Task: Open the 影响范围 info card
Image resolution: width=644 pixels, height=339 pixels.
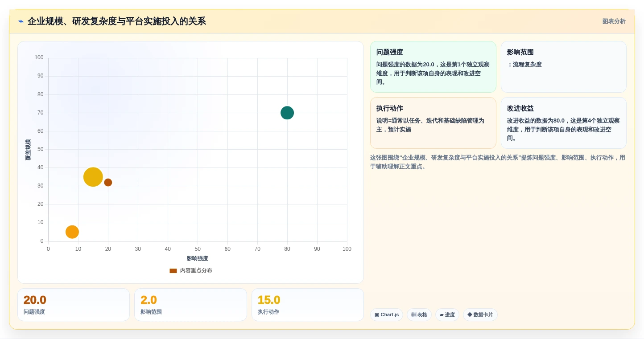Action: (563, 67)
